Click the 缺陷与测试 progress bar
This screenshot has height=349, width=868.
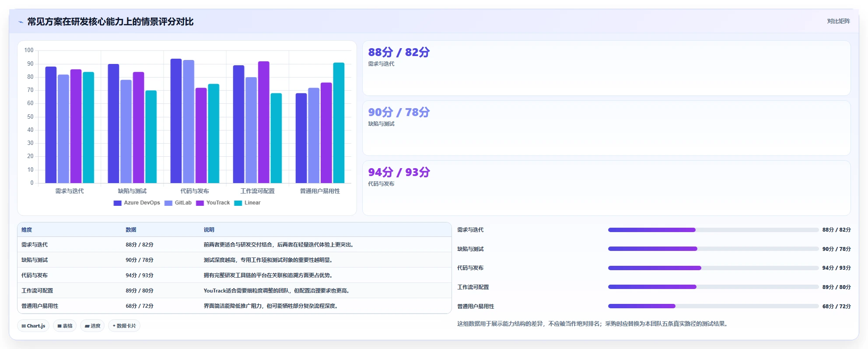713,249
